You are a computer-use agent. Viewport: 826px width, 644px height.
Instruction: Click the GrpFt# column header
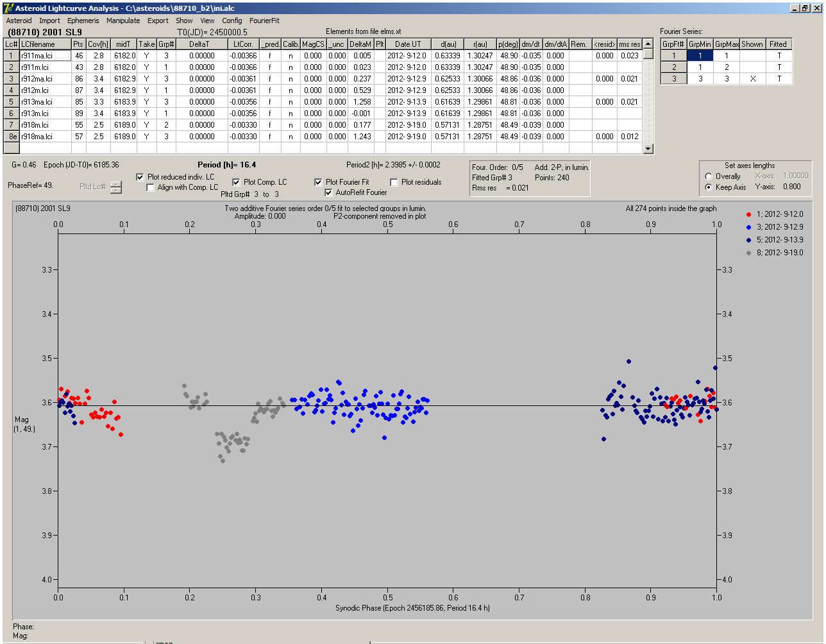(x=674, y=44)
